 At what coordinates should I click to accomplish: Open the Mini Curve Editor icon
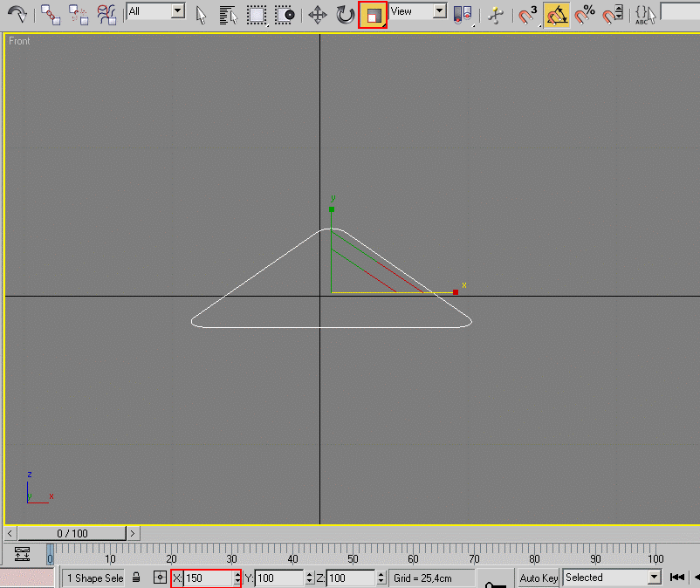coord(22,554)
